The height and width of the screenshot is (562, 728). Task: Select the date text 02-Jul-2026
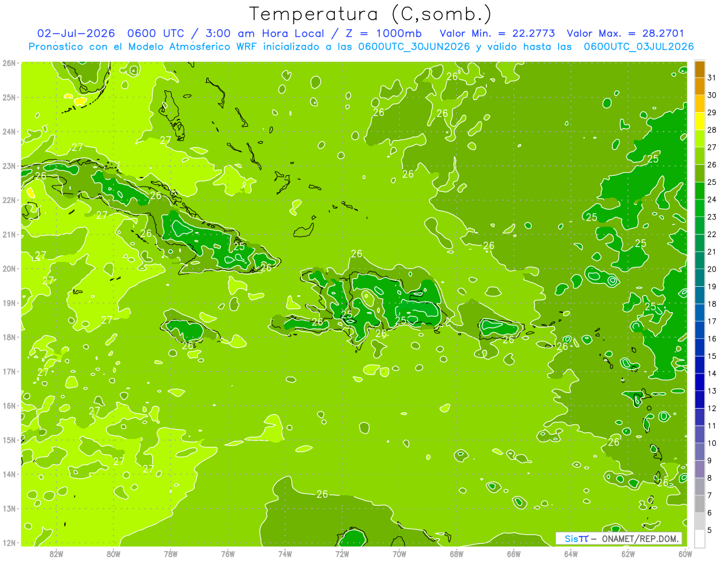tap(76, 33)
